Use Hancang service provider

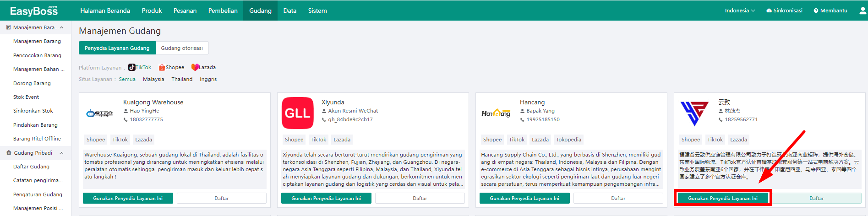point(524,198)
